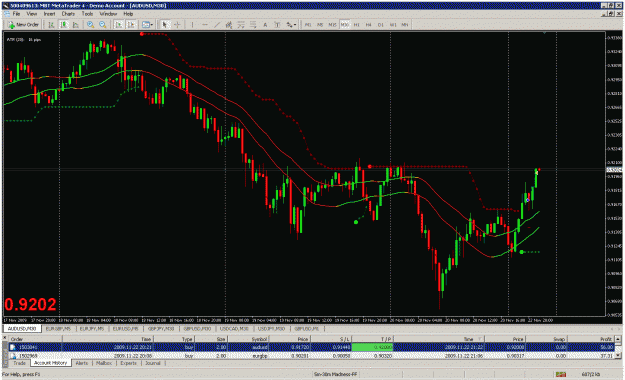Open the Experts terminal tab
Screen dimensions: 625x380
coord(128,363)
